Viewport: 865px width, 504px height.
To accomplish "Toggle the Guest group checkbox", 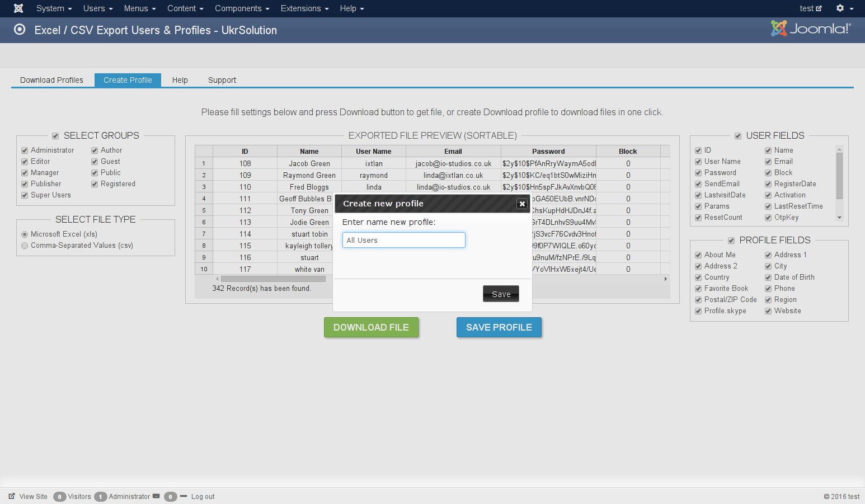I will pos(95,162).
